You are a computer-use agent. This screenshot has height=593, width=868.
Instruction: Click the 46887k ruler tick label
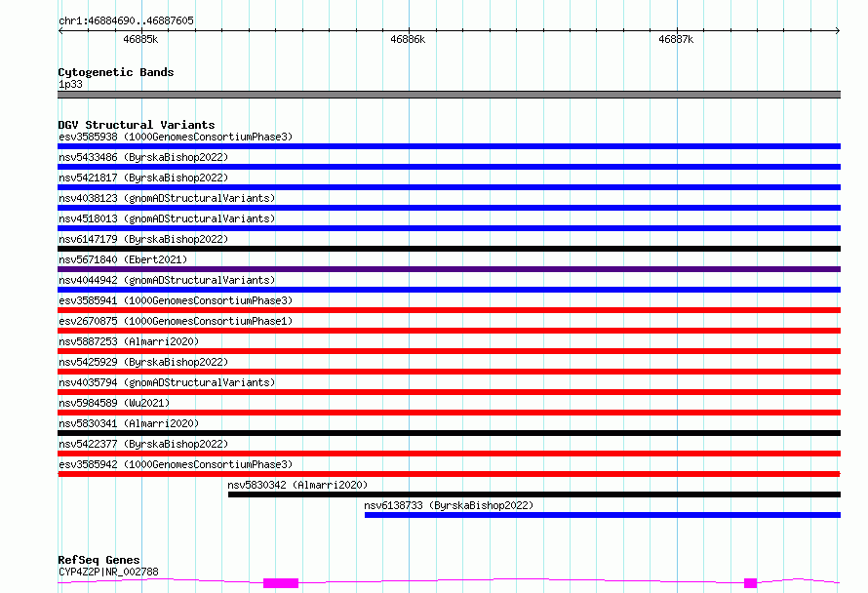[x=676, y=39]
